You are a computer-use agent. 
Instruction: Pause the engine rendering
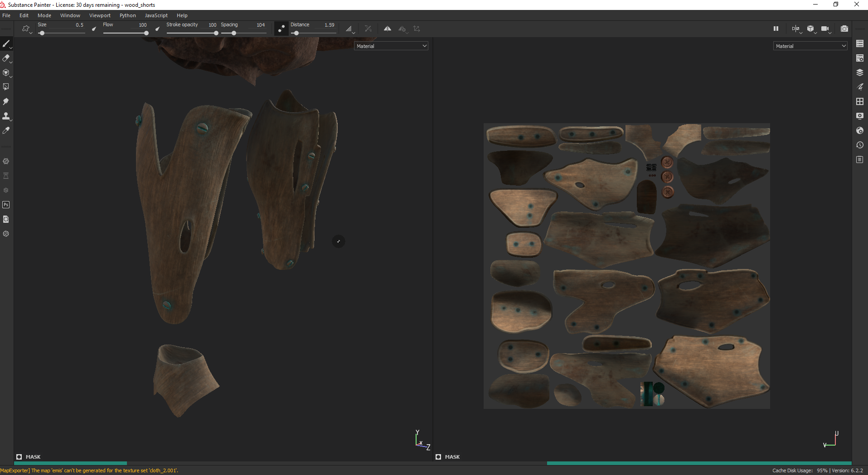pyautogui.click(x=776, y=29)
